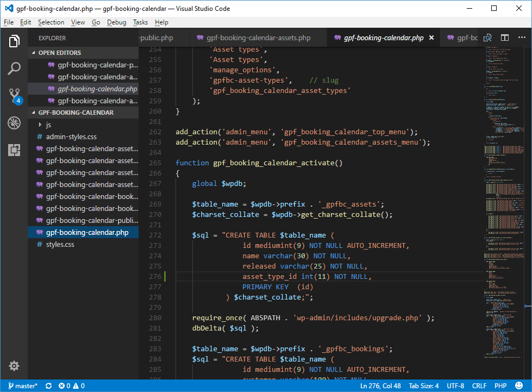532x392 pixels.
Task: Click the UTF-8 encoding indicator
Action: click(x=455, y=385)
